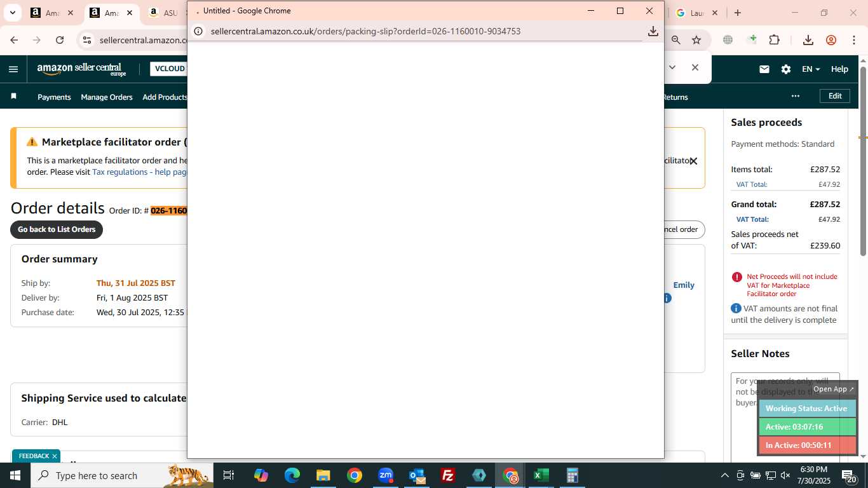868x488 pixels.
Task: Click the download icon in popup window
Action: click(x=653, y=31)
